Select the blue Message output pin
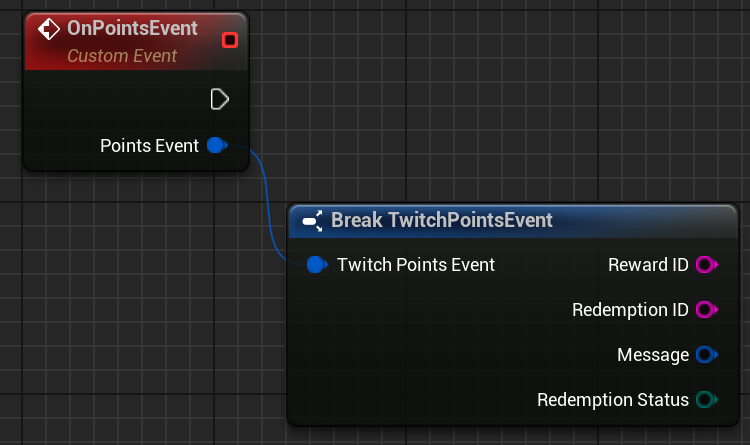 click(x=706, y=355)
